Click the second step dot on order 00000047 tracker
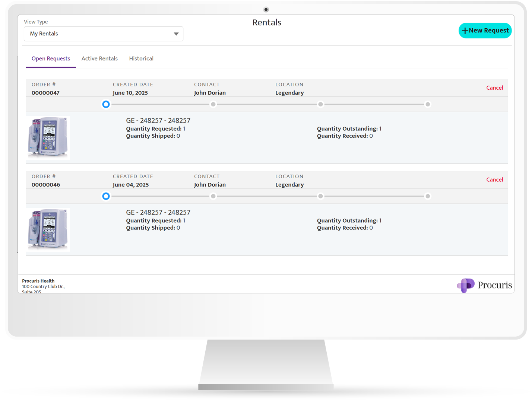532x404 pixels. 213,104
